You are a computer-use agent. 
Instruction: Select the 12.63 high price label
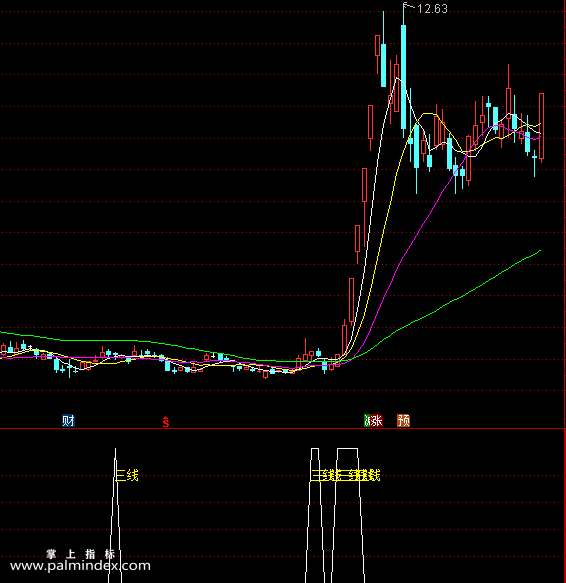(x=432, y=9)
